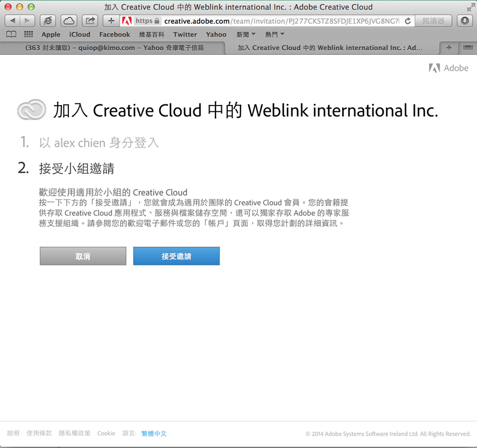Click the 接受邀請 accept invitation button
Viewport: 477px width, 448px height.
click(176, 256)
